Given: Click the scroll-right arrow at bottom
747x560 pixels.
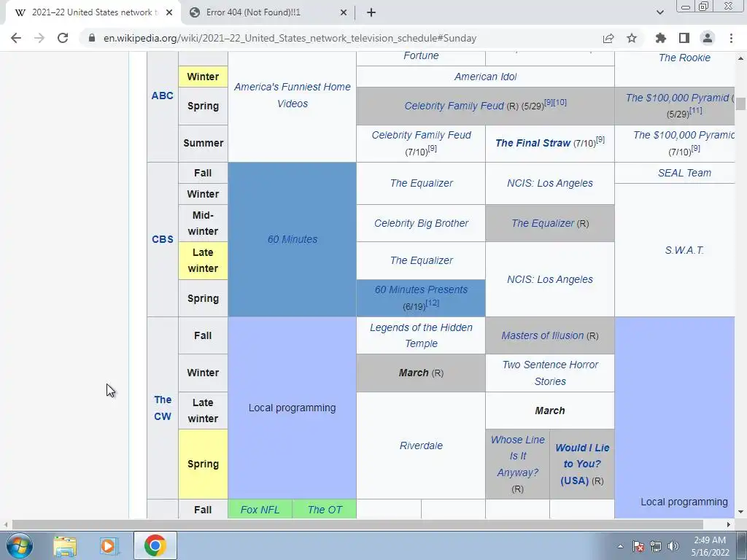Looking at the screenshot, I should (729, 524).
